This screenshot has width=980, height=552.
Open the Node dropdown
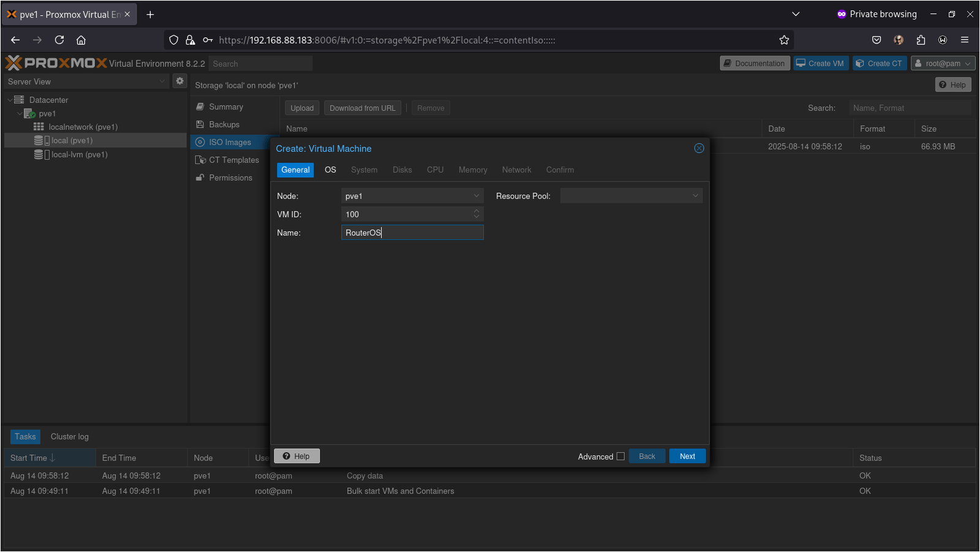tap(476, 196)
